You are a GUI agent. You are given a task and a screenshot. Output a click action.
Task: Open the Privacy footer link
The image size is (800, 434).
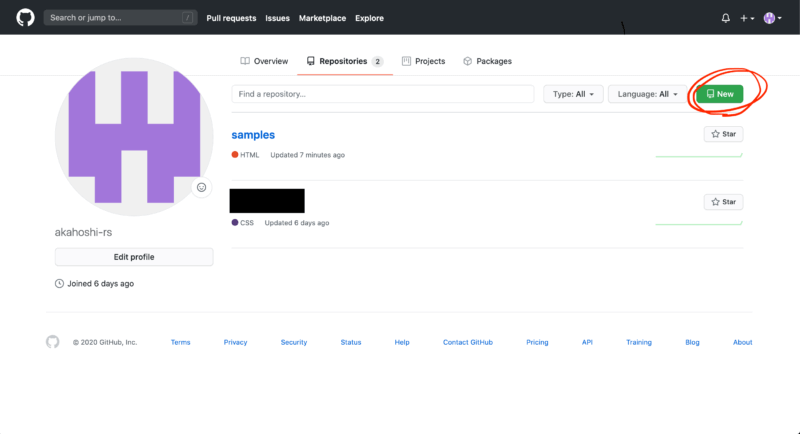[235, 342]
